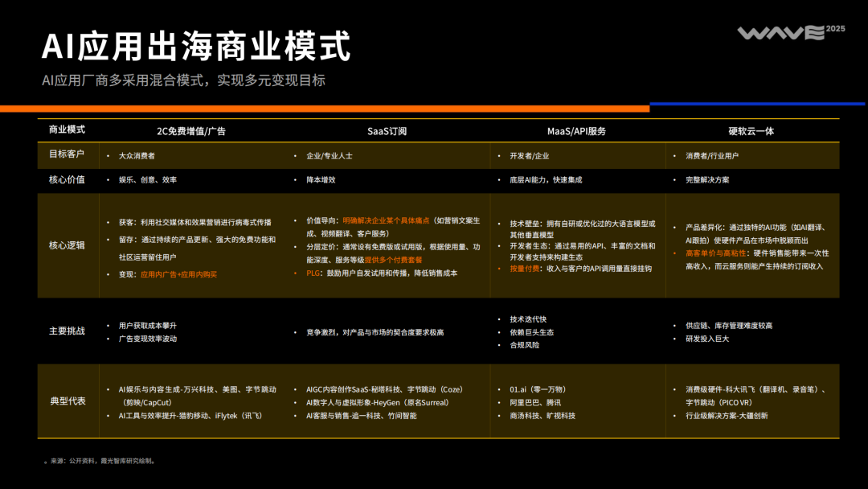Screen dimensions: 868x489
Task: Click the orange text "按量付费"
Action: (524, 269)
